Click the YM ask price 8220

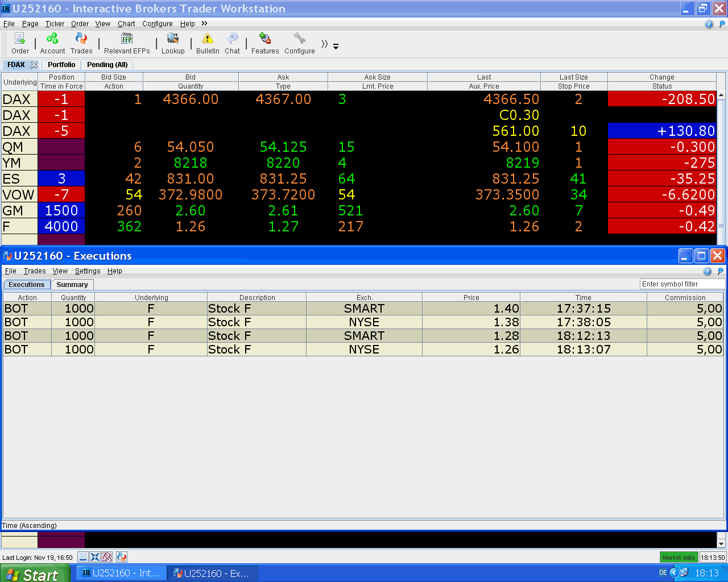coord(283,163)
